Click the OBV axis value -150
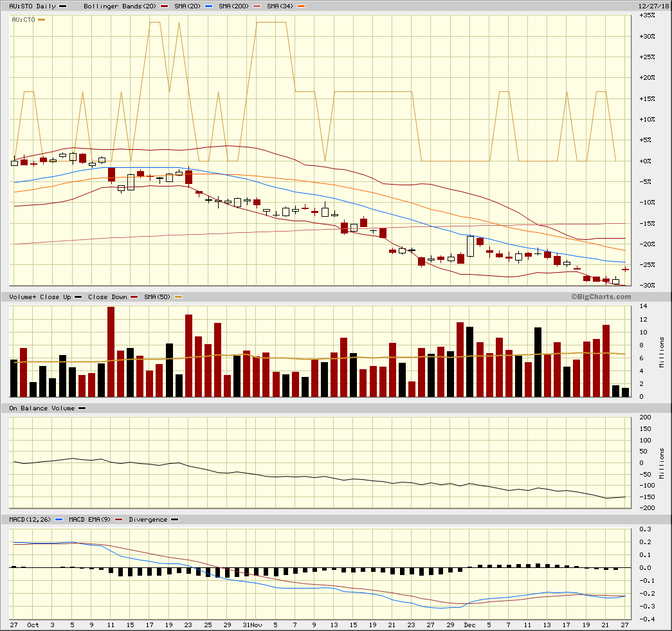The height and width of the screenshot is (631, 672). coord(647,497)
